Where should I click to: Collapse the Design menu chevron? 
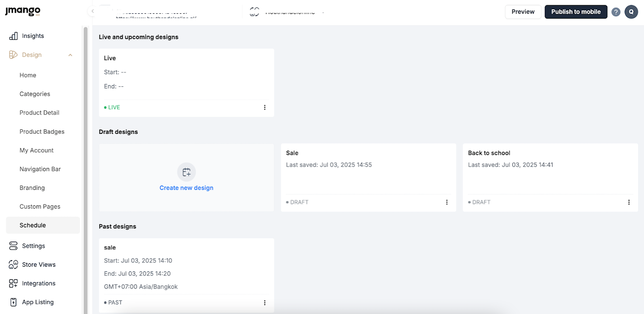coord(70,55)
